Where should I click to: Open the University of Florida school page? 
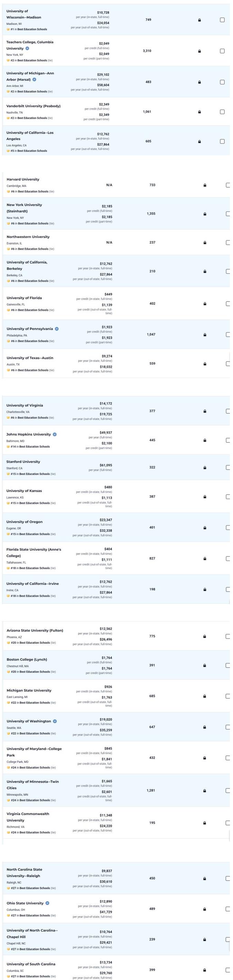pos(24,298)
